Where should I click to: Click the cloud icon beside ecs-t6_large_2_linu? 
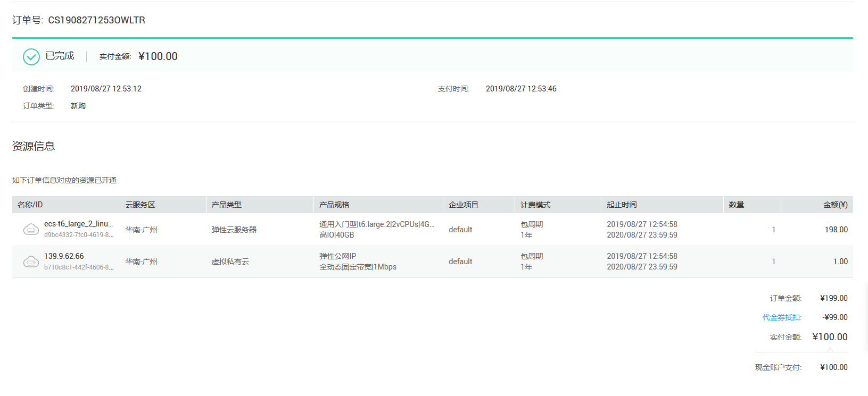tap(31, 230)
